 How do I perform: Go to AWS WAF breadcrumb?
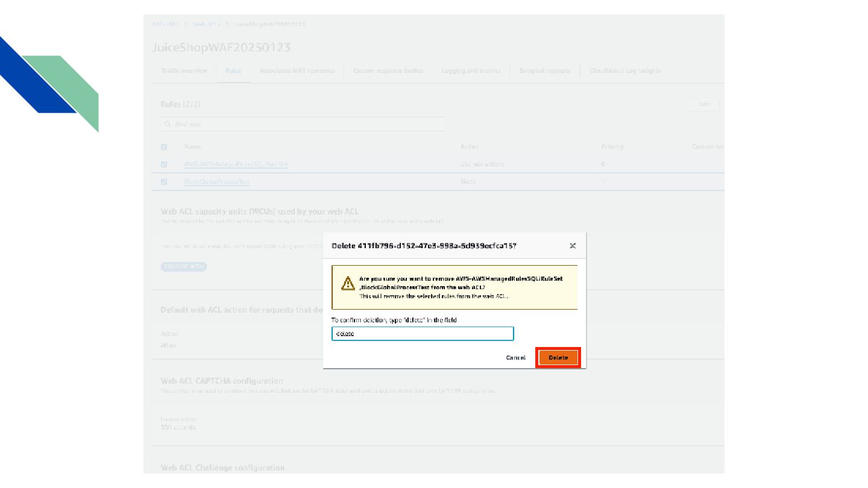pyautogui.click(x=165, y=24)
